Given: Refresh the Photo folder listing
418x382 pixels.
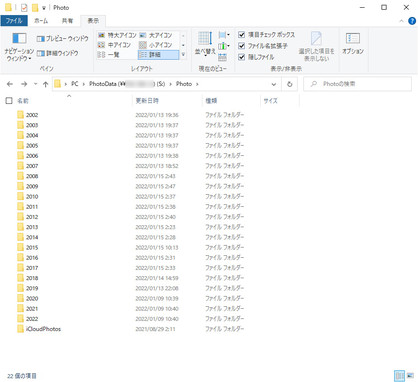Looking at the screenshot, I should click(x=290, y=84).
